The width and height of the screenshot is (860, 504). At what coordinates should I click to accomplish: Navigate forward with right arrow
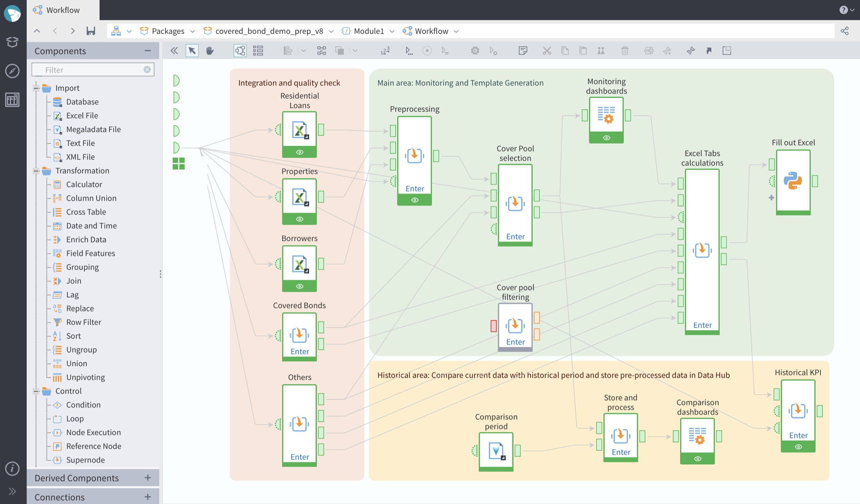point(72,31)
